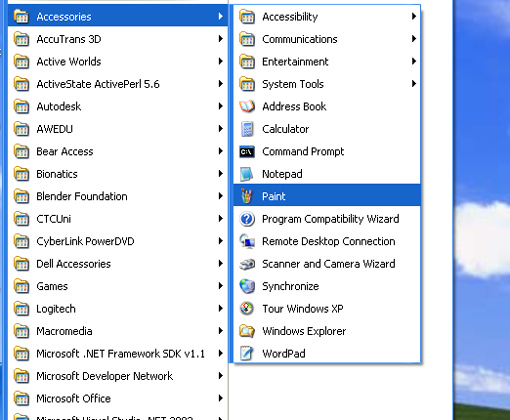This screenshot has height=420, width=510.
Task: Expand the Accessibility submenu arrow
Action: pos(414,16)
